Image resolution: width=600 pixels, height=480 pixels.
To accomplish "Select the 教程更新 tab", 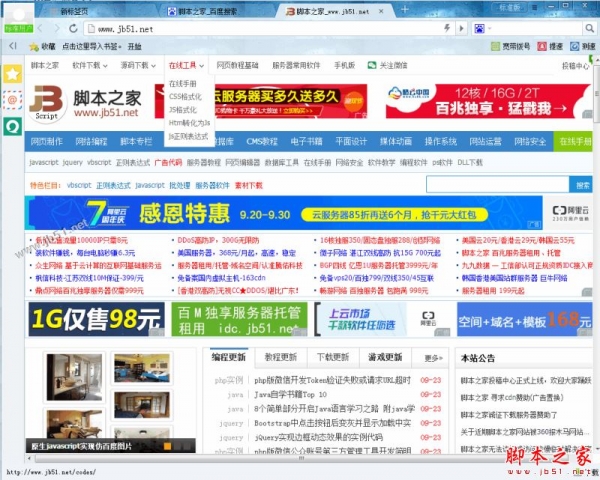I will click(x=281, y=357).
